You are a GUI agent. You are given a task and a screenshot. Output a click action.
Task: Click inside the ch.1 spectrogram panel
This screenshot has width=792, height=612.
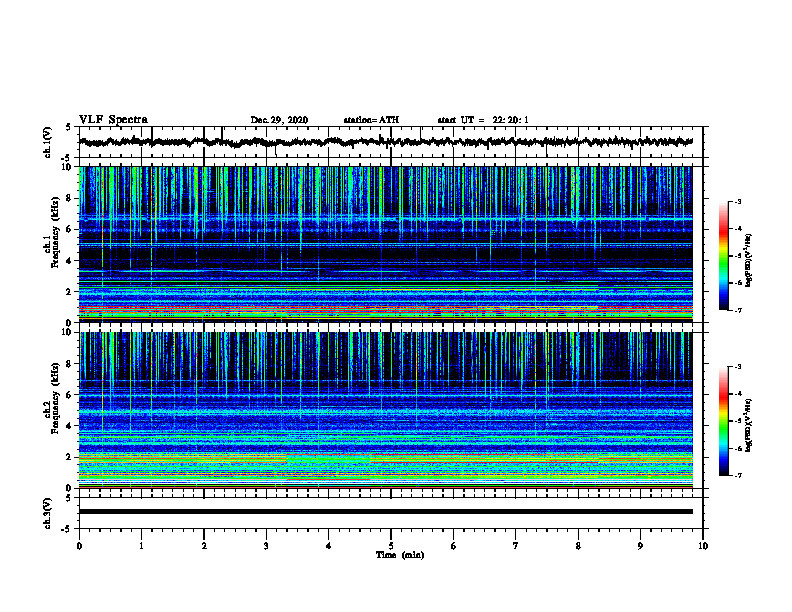(x=385, y=244)
